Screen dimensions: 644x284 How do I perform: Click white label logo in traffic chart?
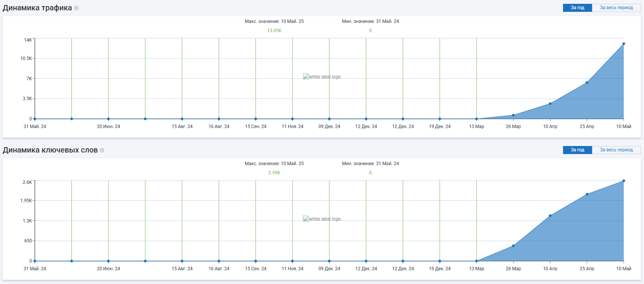pos(322,76)
